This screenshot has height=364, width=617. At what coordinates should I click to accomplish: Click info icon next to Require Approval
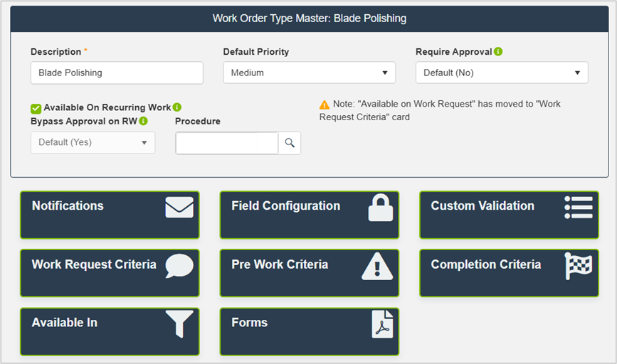(x=498, y=52)
